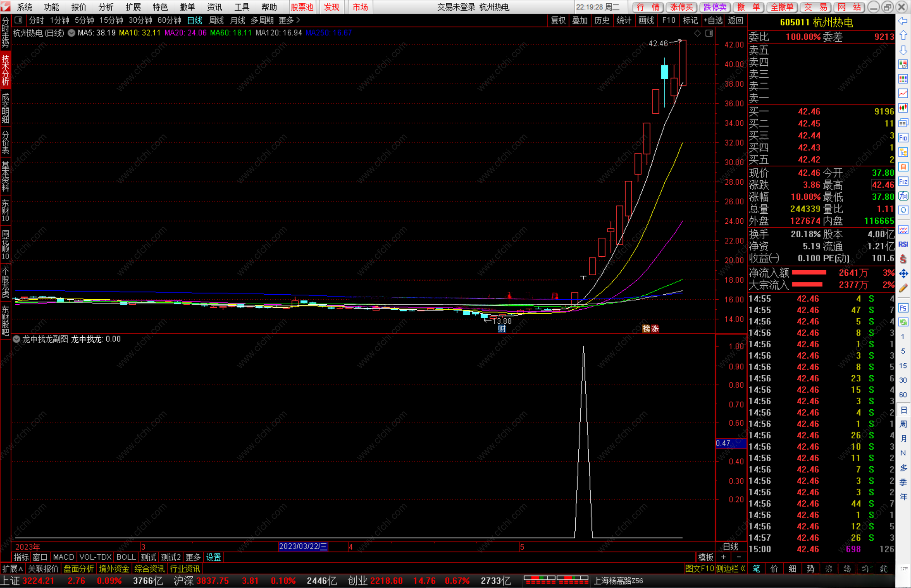Toggle the panel layout icon beside 分时
This screenshot has height=588, width=911.
point(18,20)
